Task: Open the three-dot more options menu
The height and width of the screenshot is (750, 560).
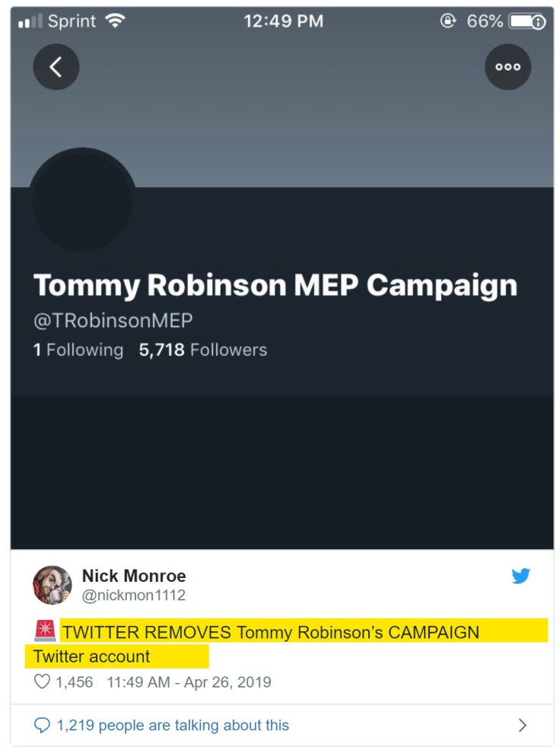Action: point(508,67)
